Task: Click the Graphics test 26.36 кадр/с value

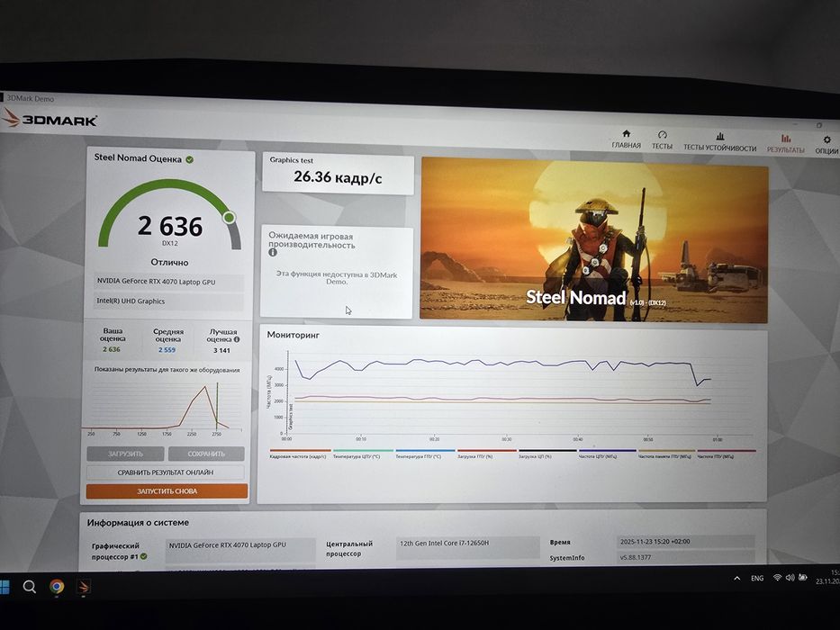Action: (338, 177)
